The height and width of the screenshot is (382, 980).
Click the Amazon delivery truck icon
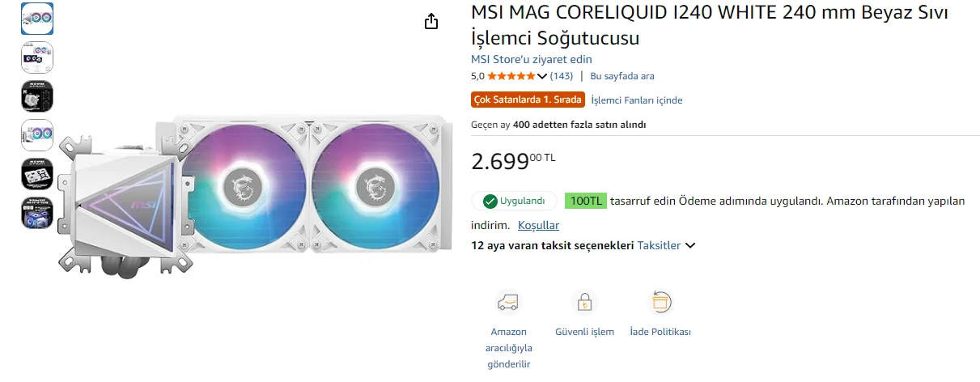coord(508,302)
